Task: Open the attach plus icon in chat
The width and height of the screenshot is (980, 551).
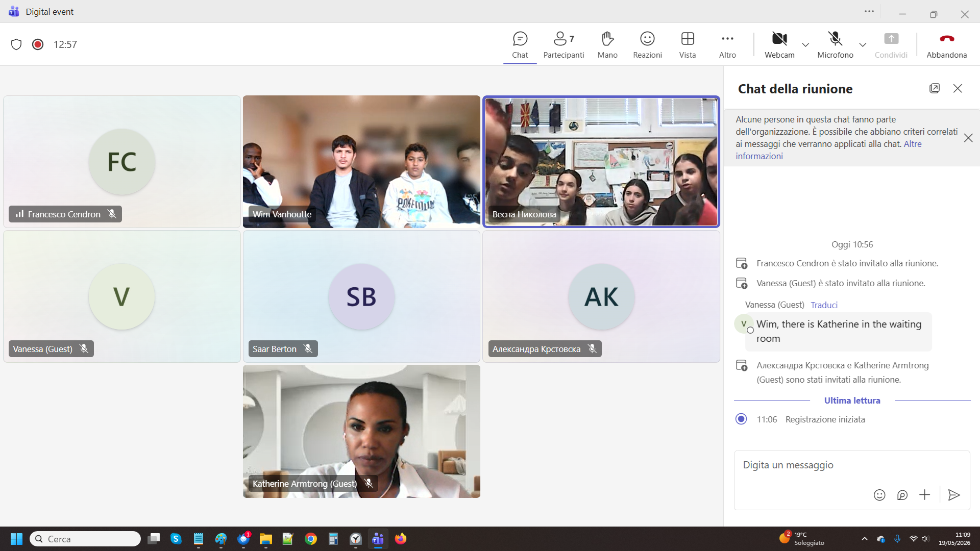Action: (x=924, y=495)
